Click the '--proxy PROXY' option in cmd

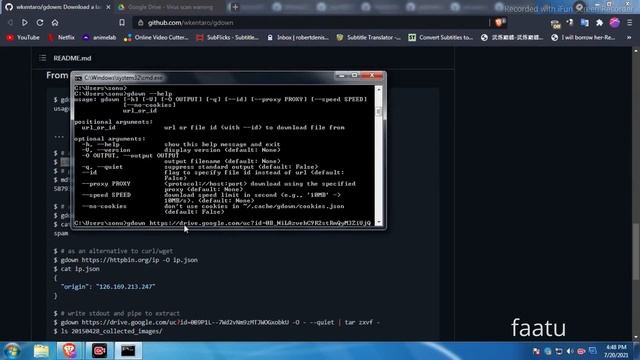[106, 184]
